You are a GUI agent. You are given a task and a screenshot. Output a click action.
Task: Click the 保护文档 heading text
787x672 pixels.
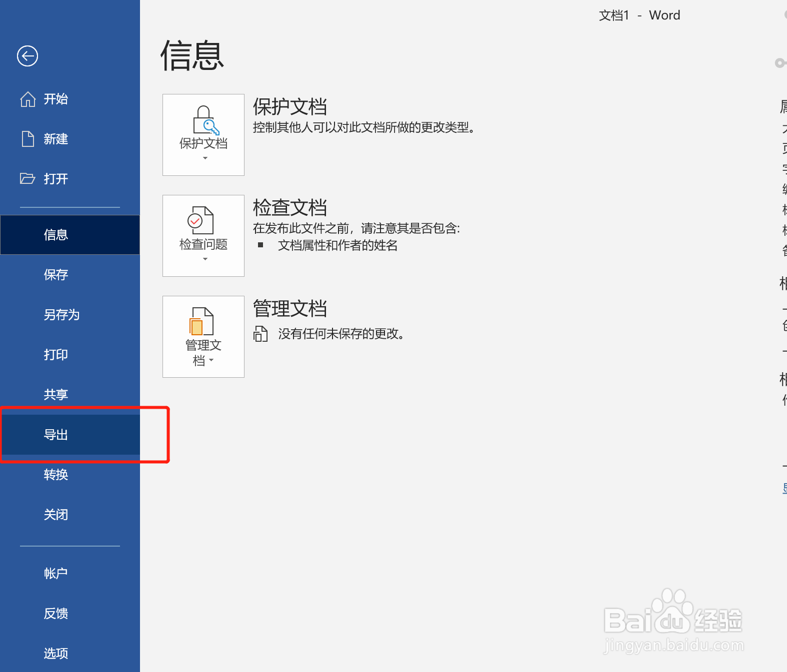coord(290,107)
